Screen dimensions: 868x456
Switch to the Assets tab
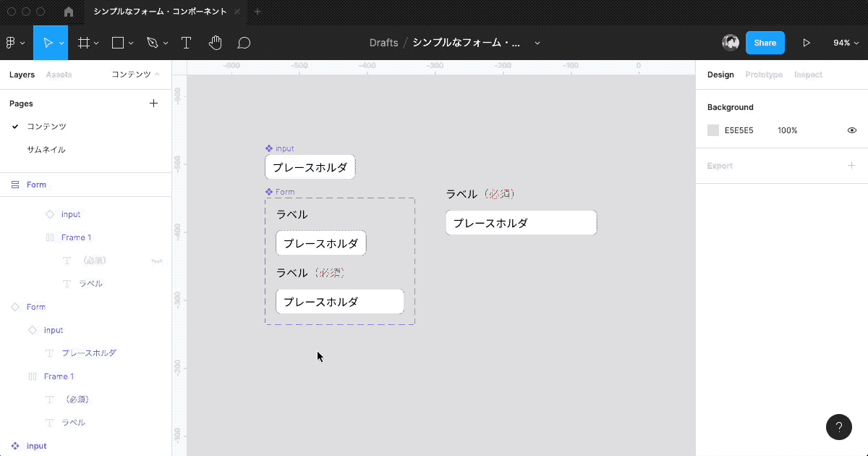(x=59, y=75)
